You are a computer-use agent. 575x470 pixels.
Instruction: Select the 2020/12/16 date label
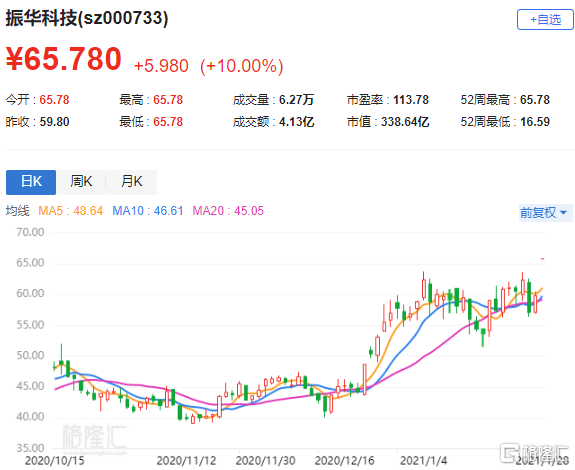click(x=345, y=461)
